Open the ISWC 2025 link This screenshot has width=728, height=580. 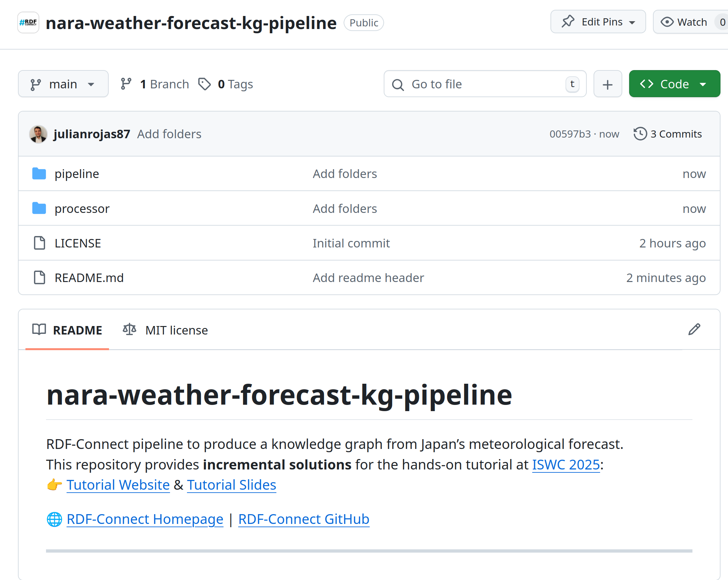(565, 465)
